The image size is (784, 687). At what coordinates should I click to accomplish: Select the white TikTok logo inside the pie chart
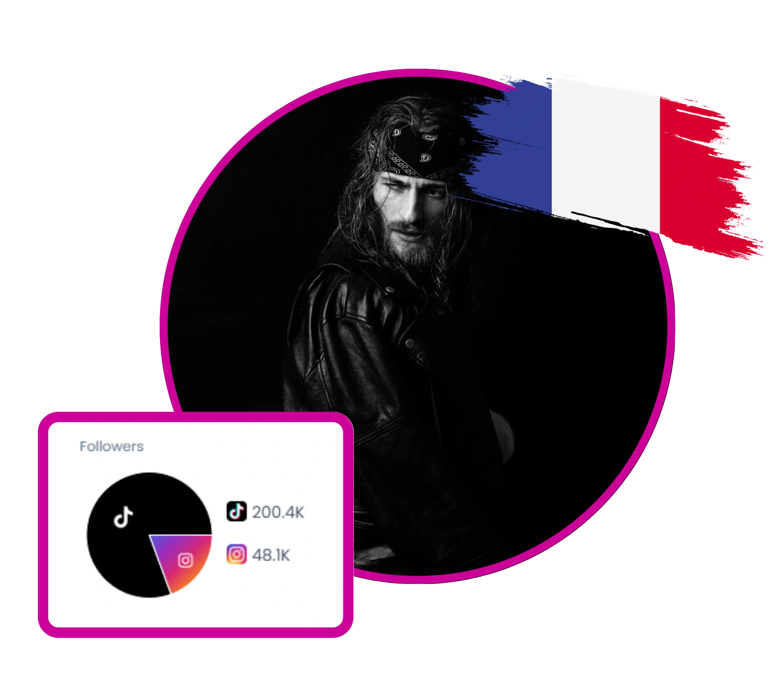tap(123, 517)
